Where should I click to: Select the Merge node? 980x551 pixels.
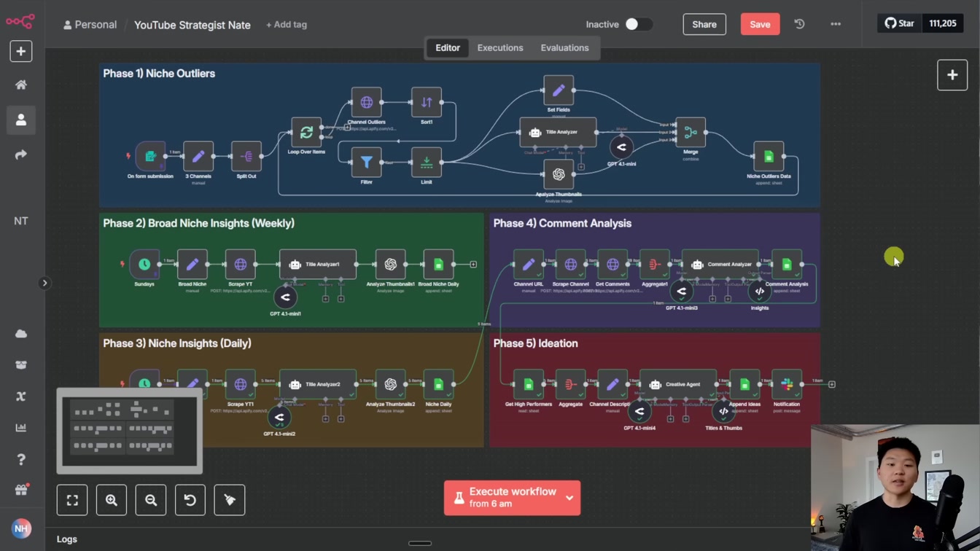pos(691,133)
